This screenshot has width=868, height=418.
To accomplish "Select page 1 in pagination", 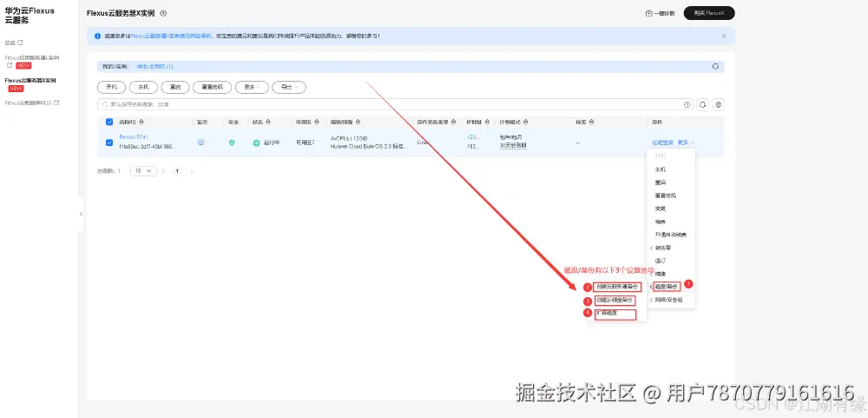I will (177, 171).
